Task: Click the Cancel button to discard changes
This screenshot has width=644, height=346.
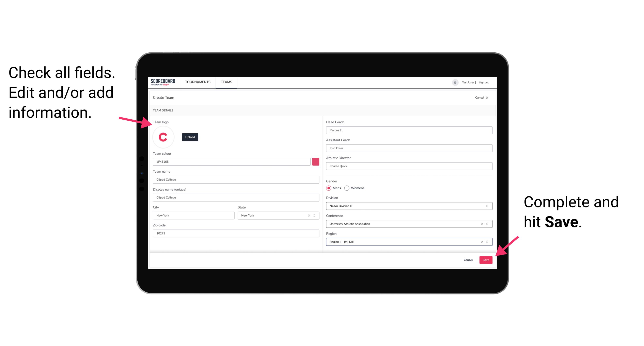Action: point(468,259)
